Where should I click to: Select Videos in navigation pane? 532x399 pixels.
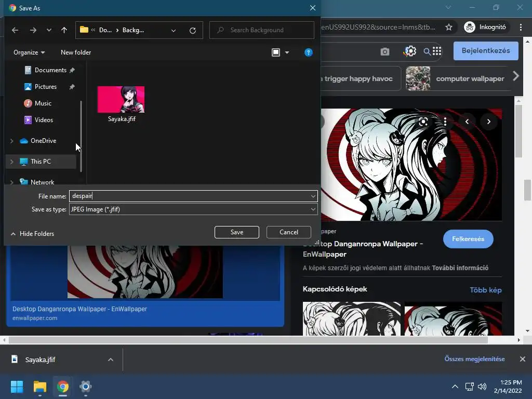tap(44, 120)
